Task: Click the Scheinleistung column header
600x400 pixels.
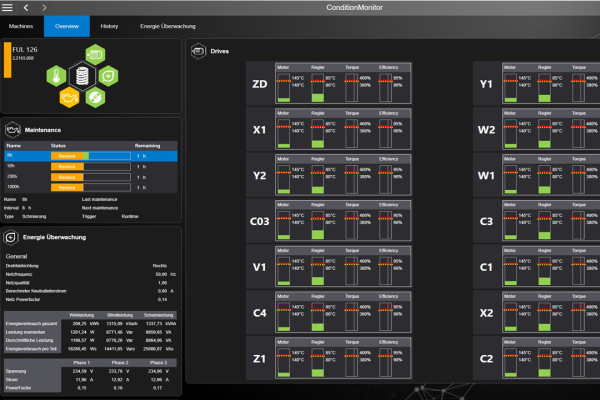Action: pos(158,315)
